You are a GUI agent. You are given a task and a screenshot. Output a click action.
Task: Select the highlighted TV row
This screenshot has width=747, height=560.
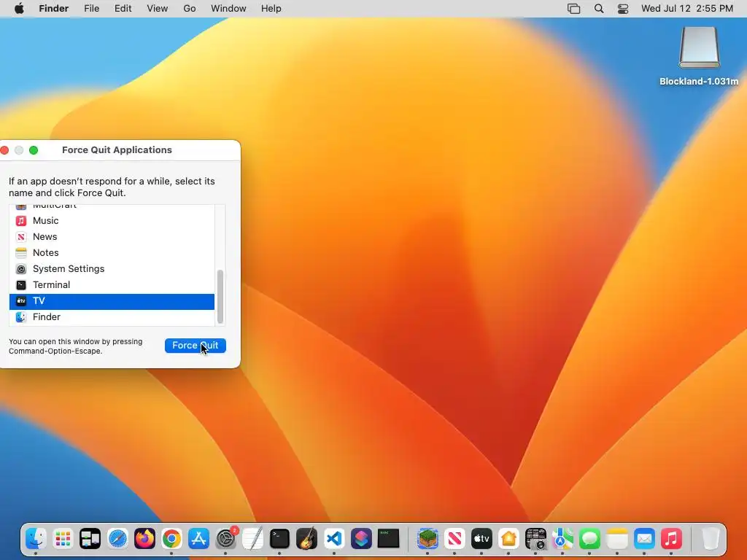[112, 301]
